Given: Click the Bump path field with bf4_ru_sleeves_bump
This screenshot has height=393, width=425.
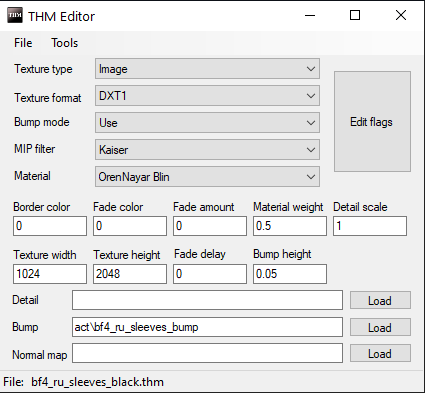Looking at the screenshot, I should pyautogui.click(x=207, y=327).
